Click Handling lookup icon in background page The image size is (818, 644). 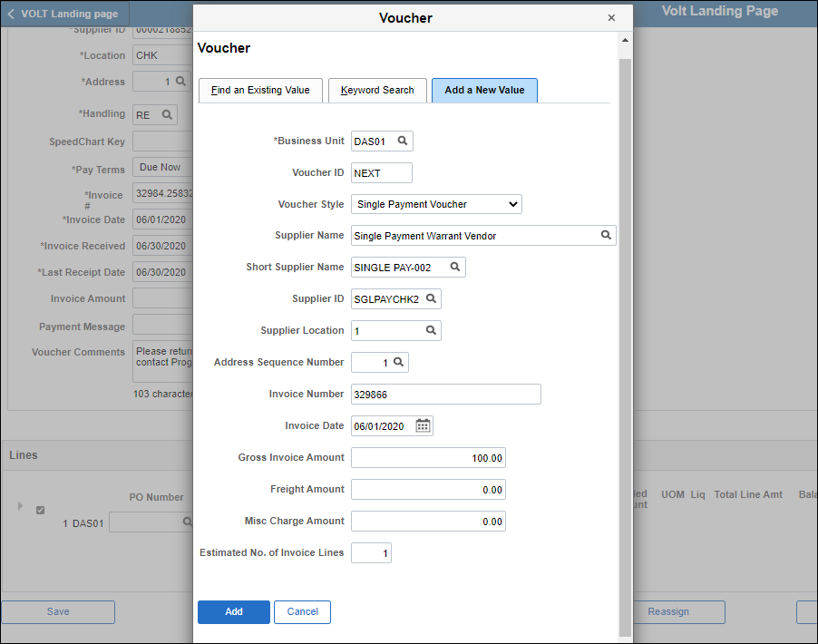(x=167, y=115)
